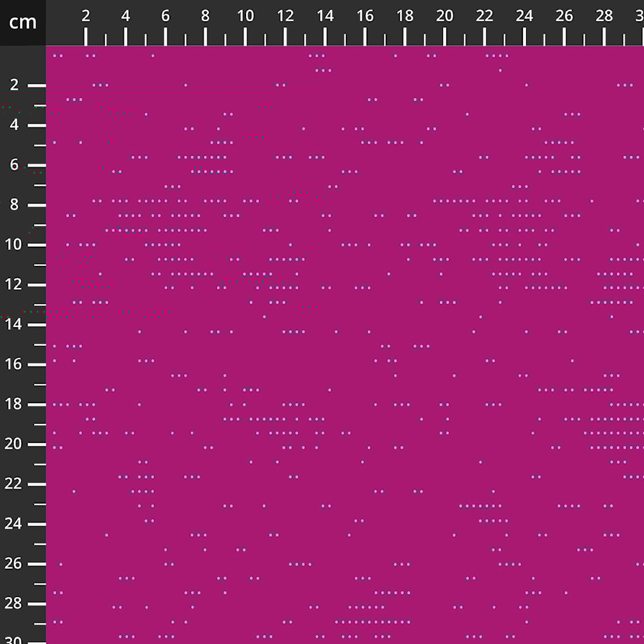Click the 22 mark on horizontal ruler

[x=485, y=17]
